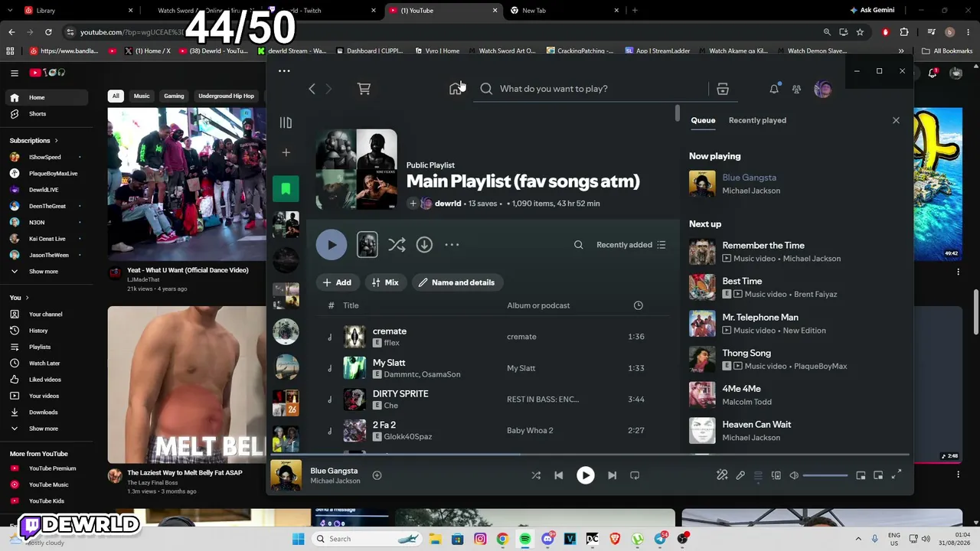Skip to the next track in player bar

click(x=612, y=475)
